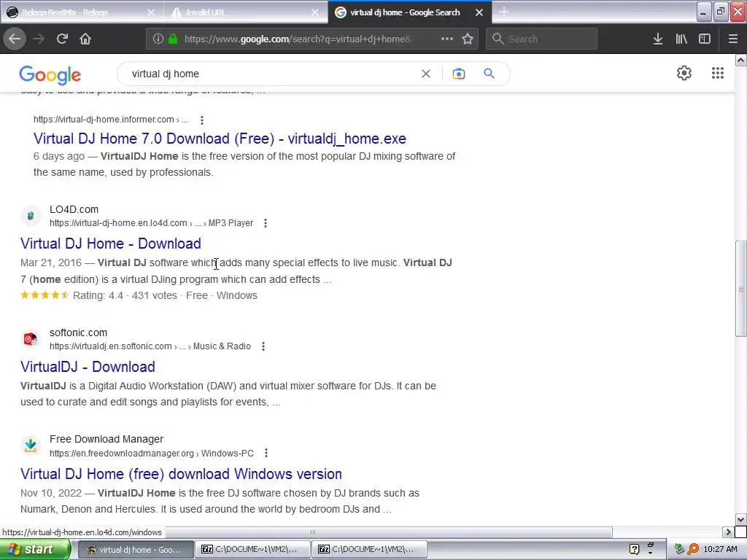Search by image with camera icon
This screenshot has height=560, width=747.
tap(458, 74)
